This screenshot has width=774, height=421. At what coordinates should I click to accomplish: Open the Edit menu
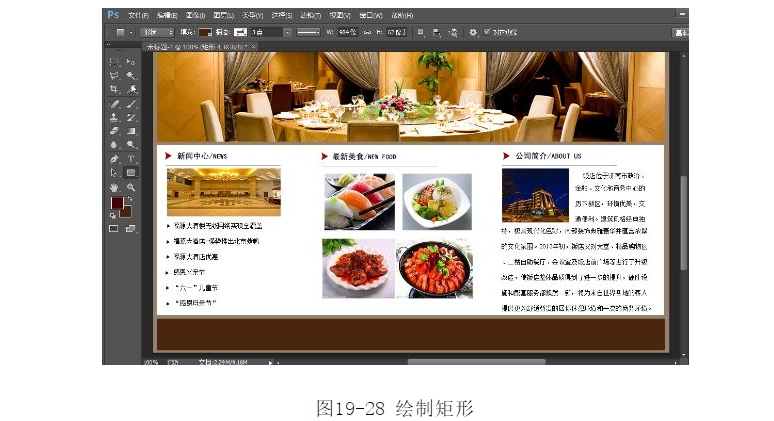166,16
